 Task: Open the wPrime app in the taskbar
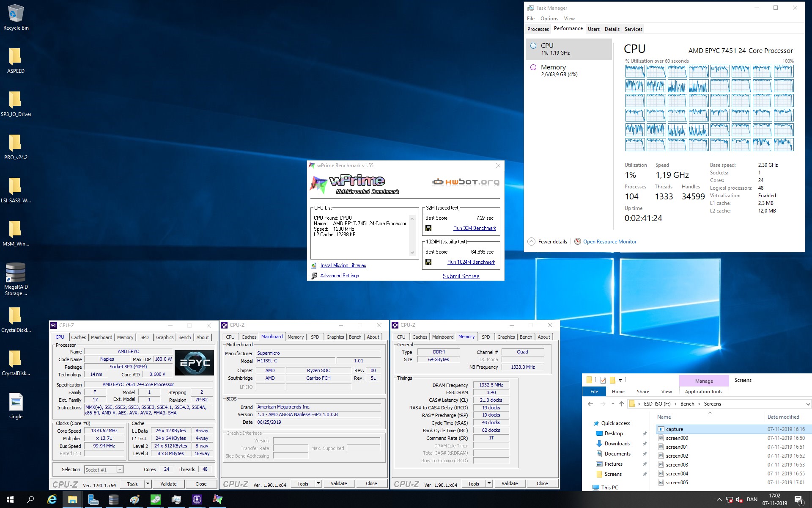tap(217, 500)
